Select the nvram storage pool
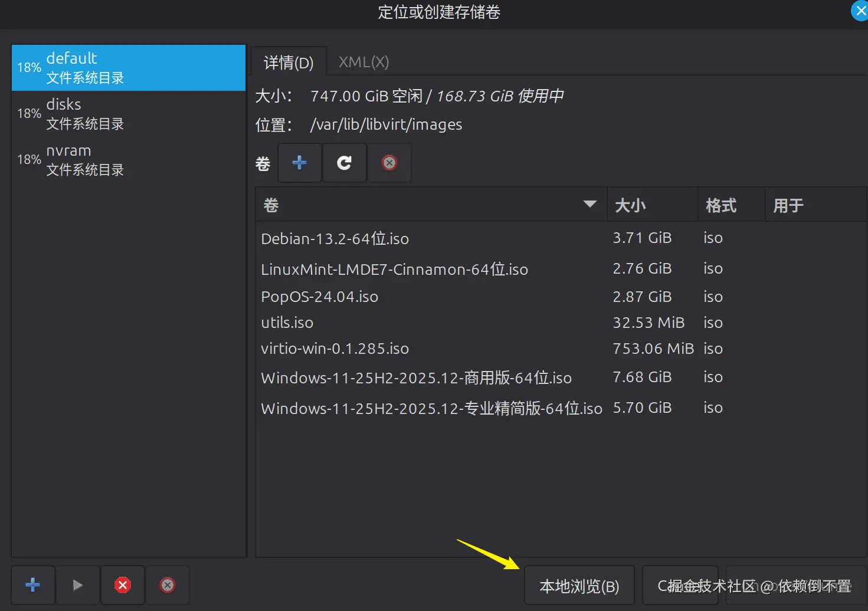 pos(129,160)
